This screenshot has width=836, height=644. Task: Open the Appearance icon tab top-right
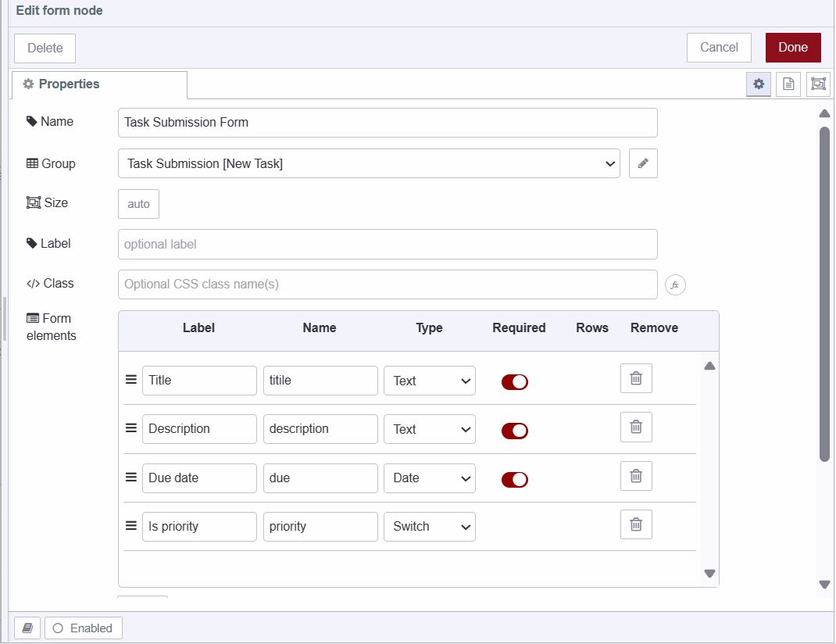tap(818, 84)
